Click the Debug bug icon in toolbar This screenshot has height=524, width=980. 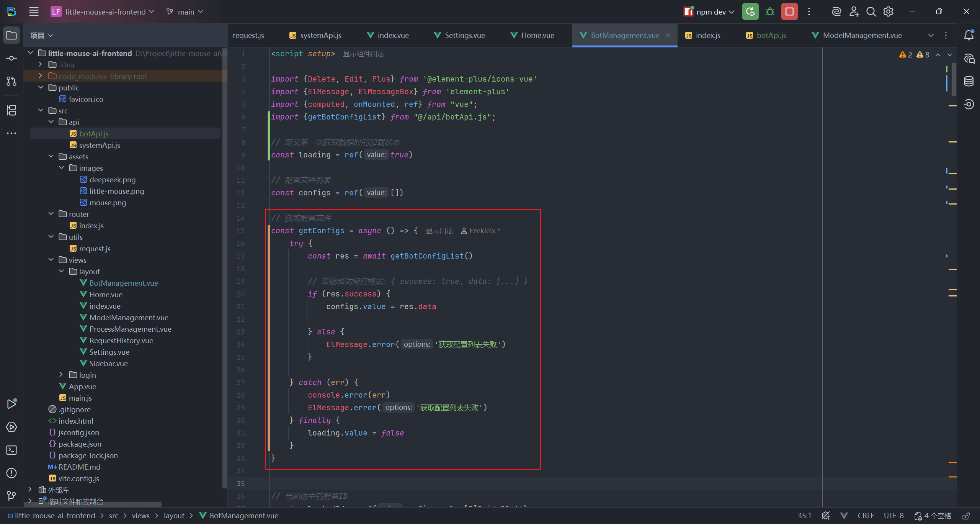[770, 12]
